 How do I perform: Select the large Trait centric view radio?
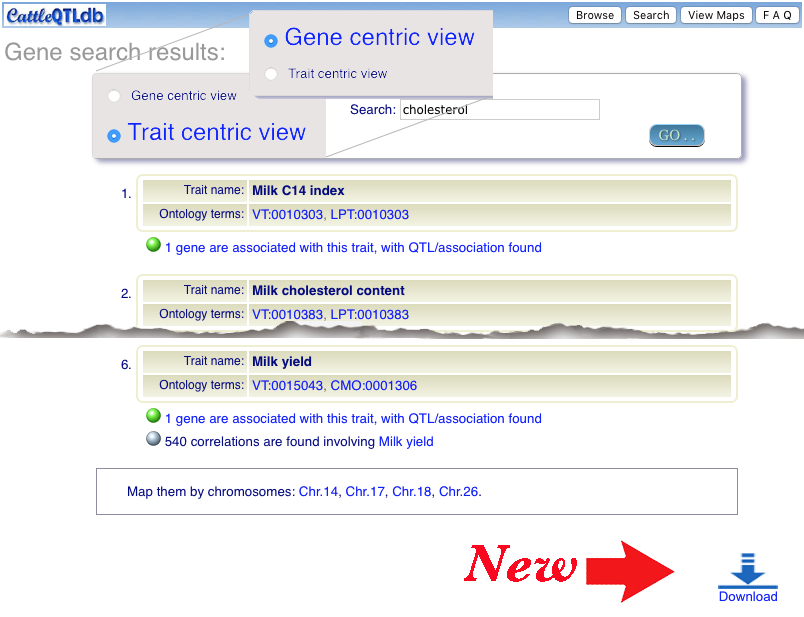(114, 134)
